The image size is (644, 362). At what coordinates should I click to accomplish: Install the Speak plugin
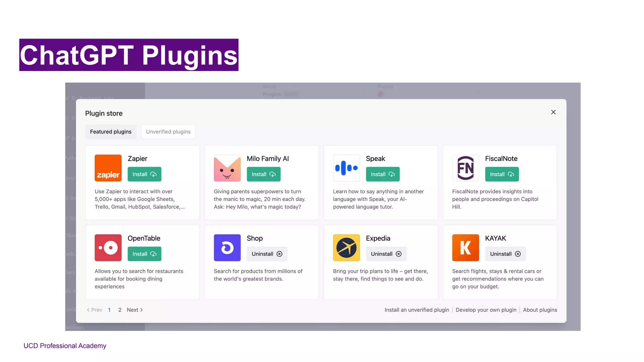383,174
